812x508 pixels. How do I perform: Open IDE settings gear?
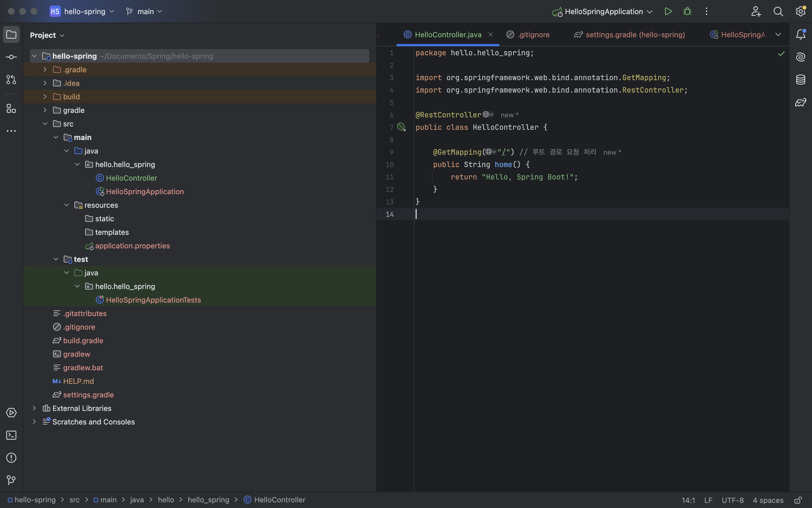point(801,11)
